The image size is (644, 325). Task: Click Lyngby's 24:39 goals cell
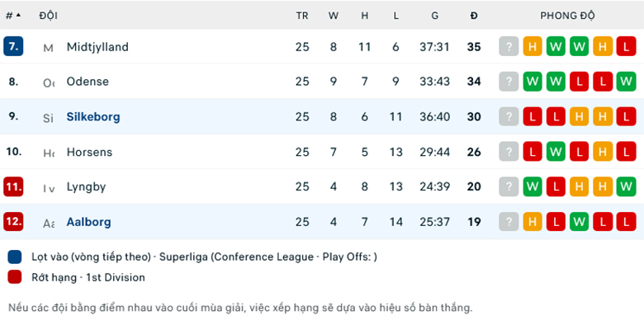pos(434,186)
